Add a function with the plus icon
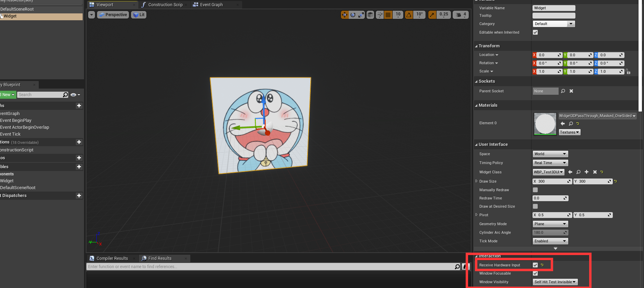Viewport: 644px width, 288px height. [x=79, y=142]
